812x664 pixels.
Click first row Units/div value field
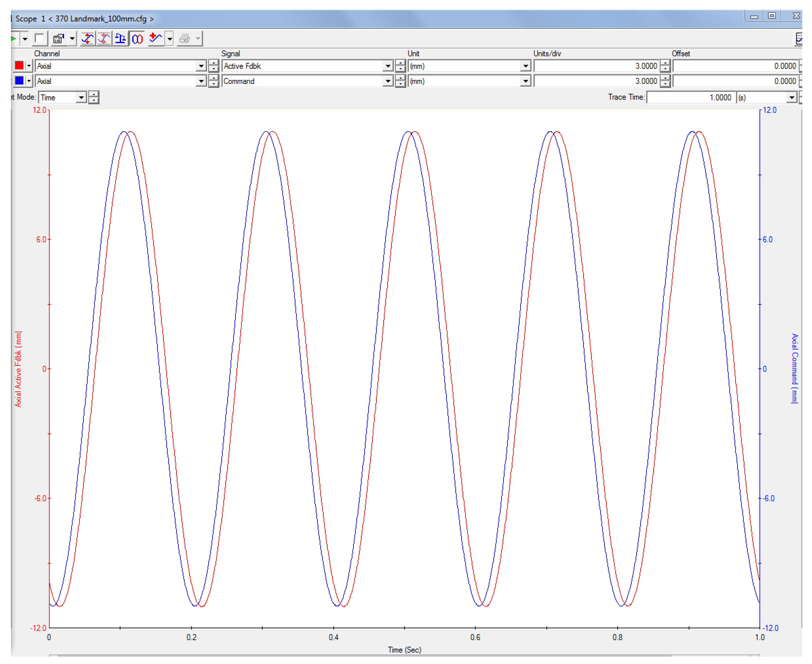597,66
